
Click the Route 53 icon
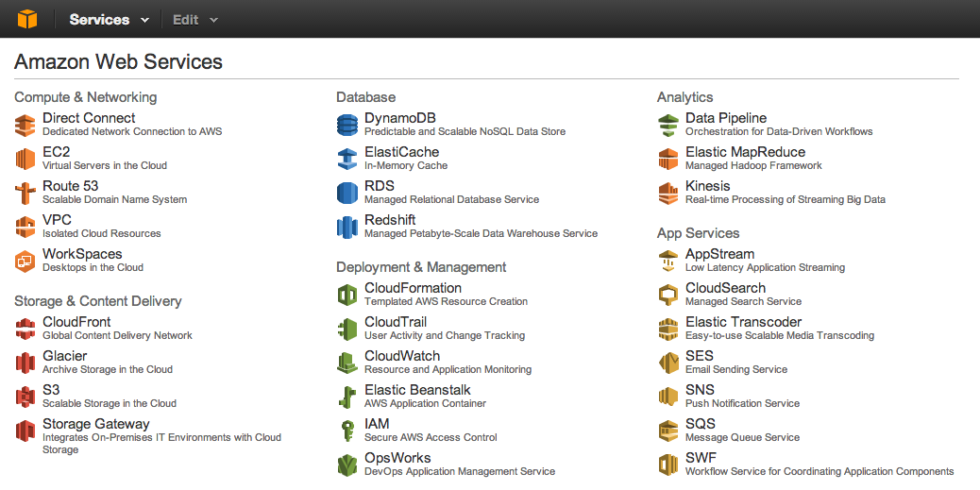click(25, 193)
